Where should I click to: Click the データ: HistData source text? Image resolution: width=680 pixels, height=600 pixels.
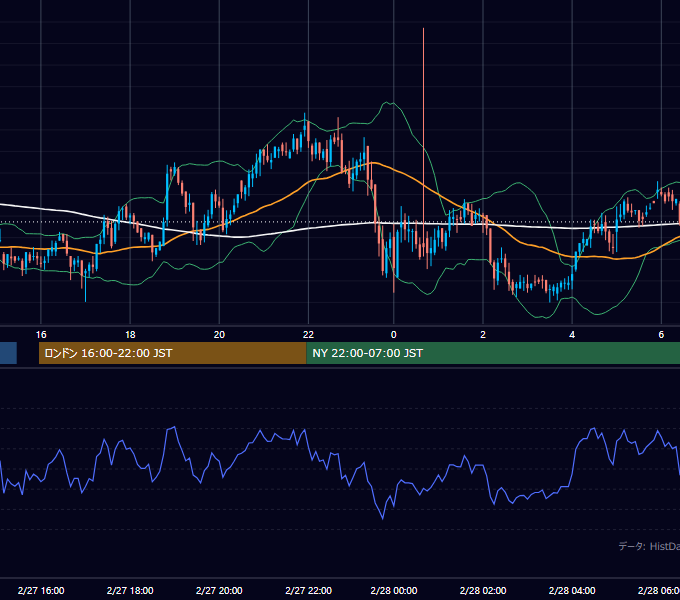[x=649, y=546]
